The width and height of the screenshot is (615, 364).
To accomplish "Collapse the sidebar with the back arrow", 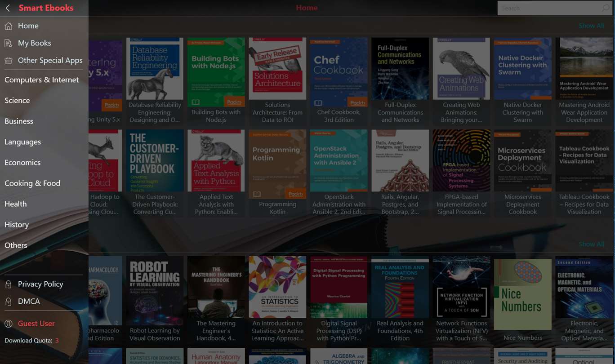I will point(8,8).
